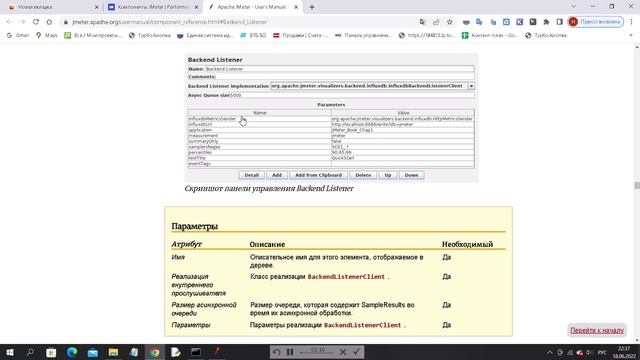
Task: Open Windows search from the taskbar
Action: [x=30, y=352]
